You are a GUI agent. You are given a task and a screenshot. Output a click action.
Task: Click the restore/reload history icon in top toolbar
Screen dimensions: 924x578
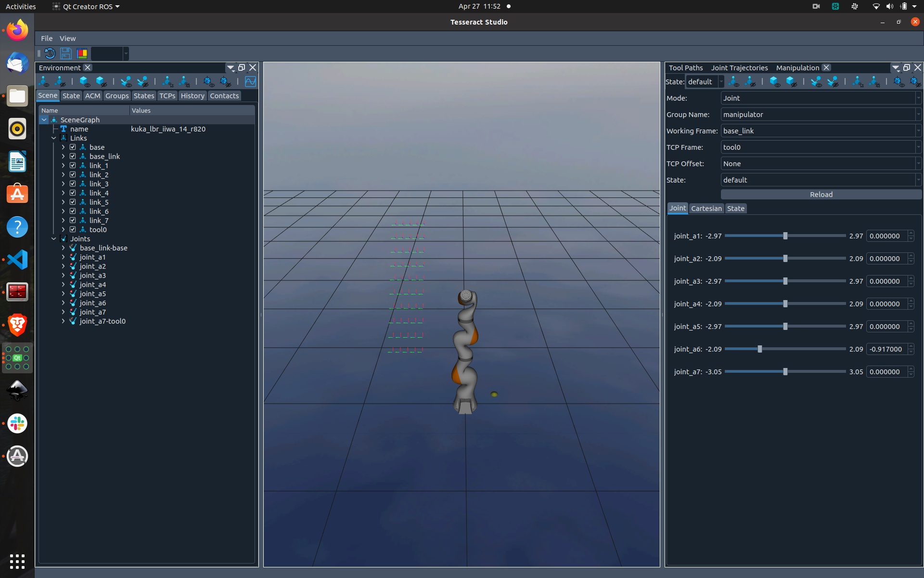(50, 53)
